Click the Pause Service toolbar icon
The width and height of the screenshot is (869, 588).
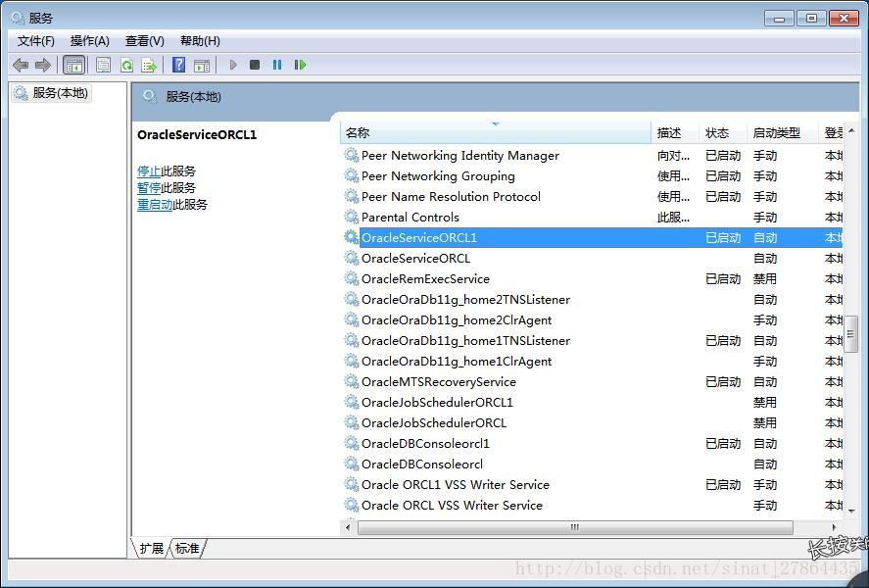[277, 65]
